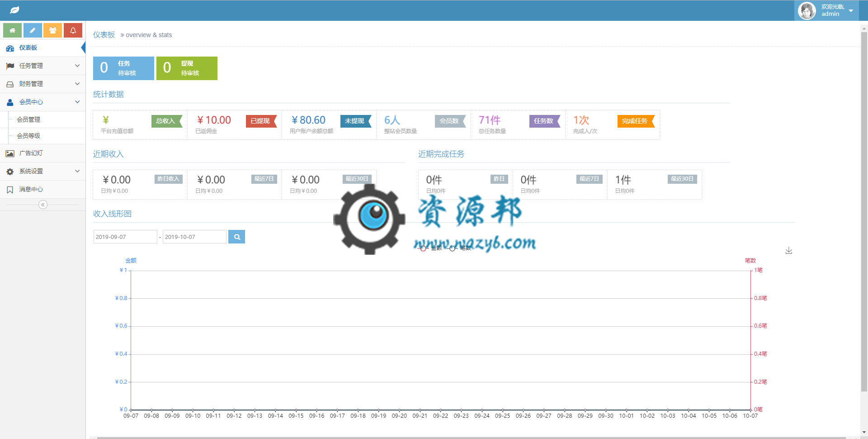Click the flag icon beside 任务管理
Viewport: 868px width, 439px height.
pyautogui.click(x=10, y=66)
